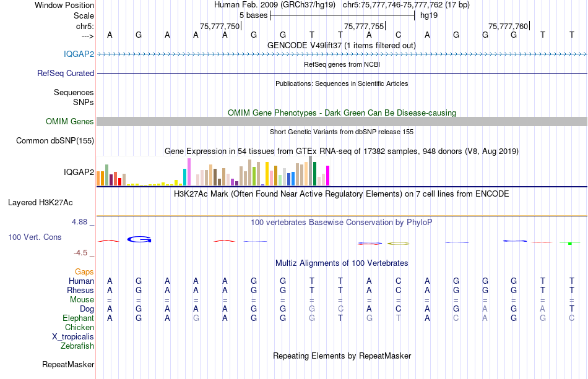Select the Elephant alignment row label
Image resolution: width=588 pixels, height=379 pixels.
[x=79, y=318]
